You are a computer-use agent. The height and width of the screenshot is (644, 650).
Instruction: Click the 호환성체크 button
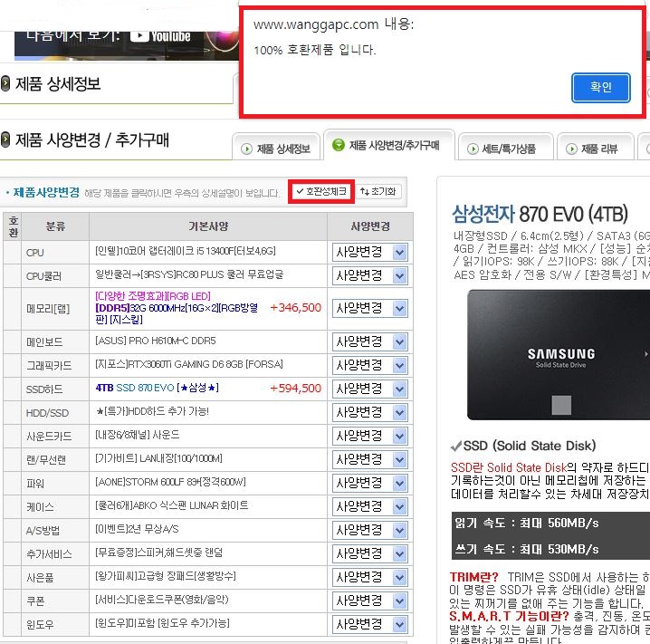tap(321, 192)
